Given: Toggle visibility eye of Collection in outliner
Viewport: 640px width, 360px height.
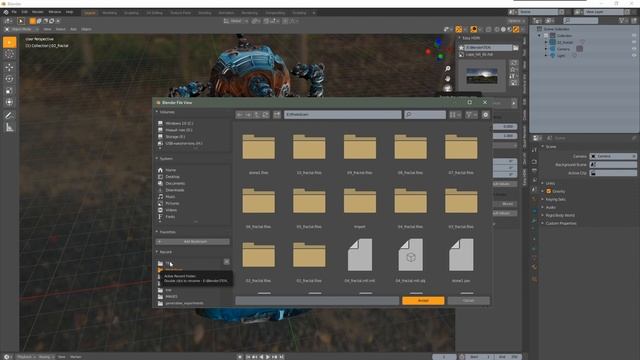Looking at the screenshot, I should pyautogui.click(x=634, y=36).
